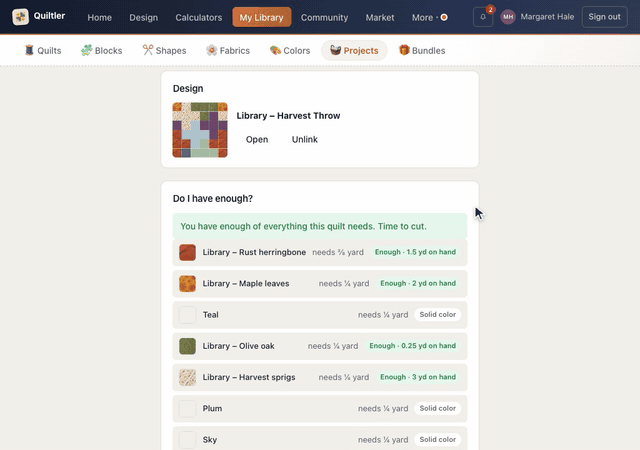Click the MH user avatar
The image size is (640, 450).
tap(508, 17)
